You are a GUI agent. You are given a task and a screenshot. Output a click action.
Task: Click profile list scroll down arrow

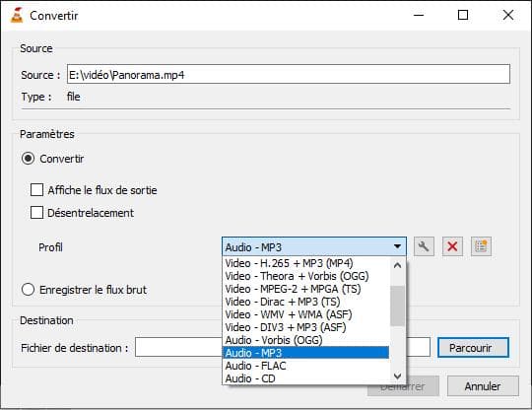point(397,376)
